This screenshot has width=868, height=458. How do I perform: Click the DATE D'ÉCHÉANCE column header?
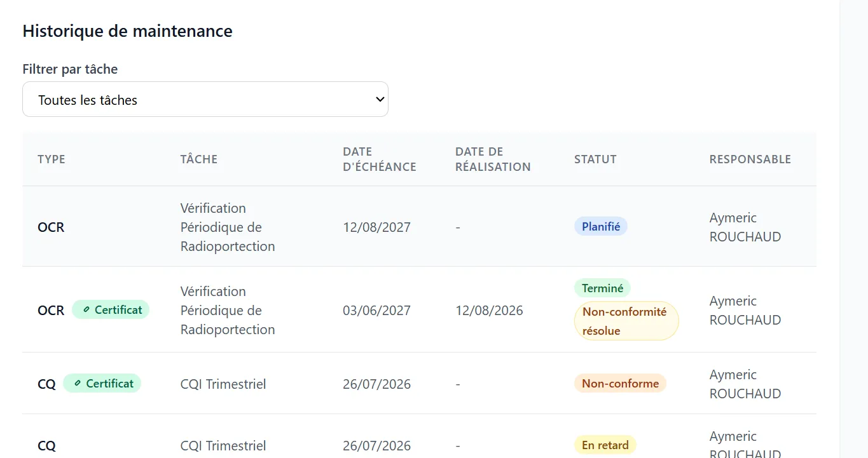(x=380, y=159)
